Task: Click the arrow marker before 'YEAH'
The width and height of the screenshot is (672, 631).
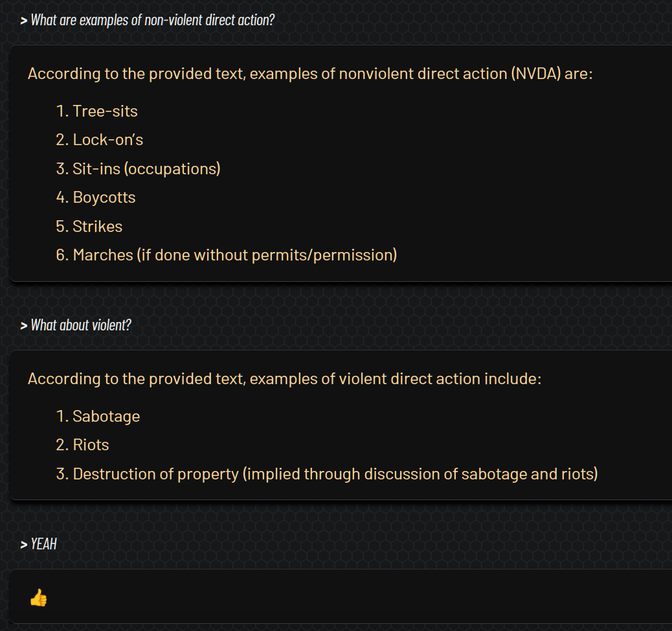Action: click(x=24, y=545)
